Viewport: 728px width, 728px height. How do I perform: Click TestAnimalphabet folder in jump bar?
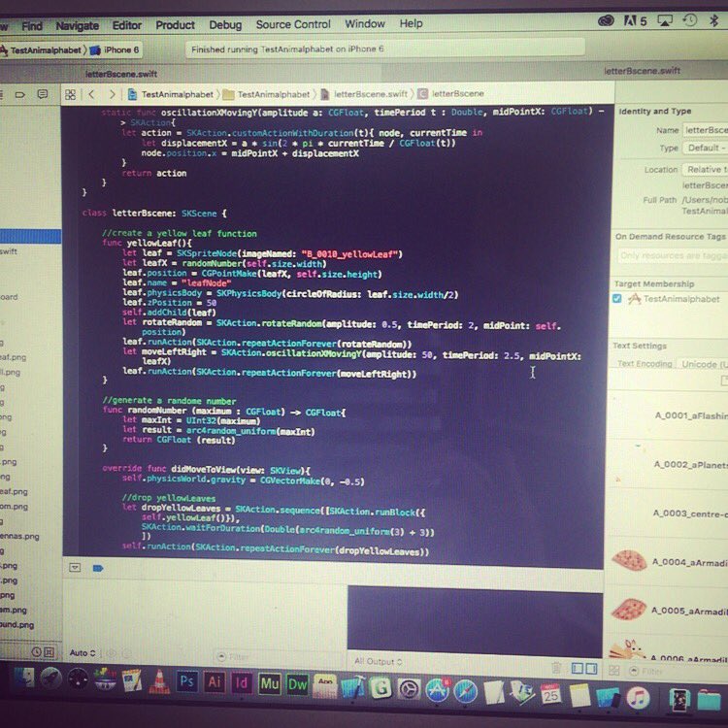click(x=267, y=94)
